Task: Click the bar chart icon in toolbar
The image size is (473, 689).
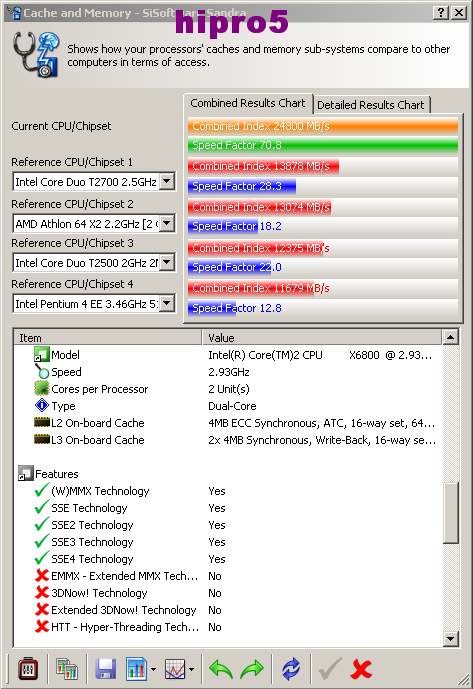Action: point(136,669)
